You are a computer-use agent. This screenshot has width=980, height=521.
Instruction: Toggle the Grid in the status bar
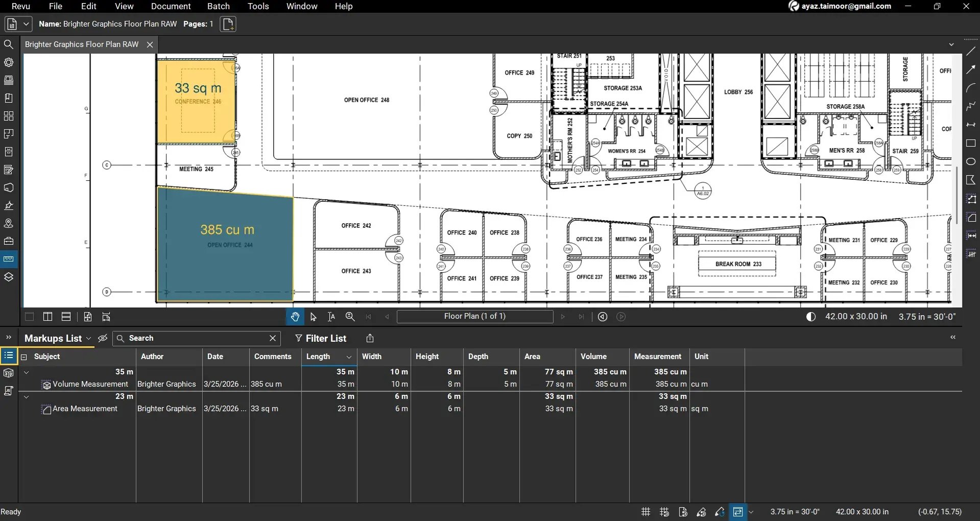pos(645,511)
